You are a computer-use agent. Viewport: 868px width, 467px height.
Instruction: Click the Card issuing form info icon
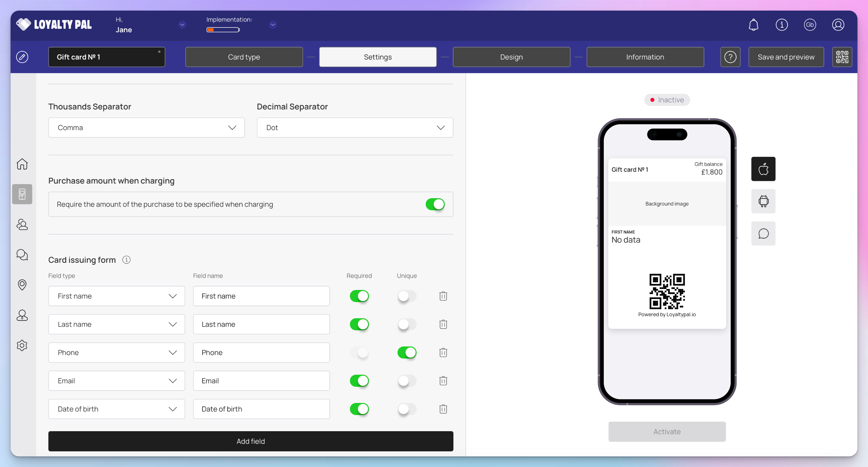[x=126, y=260]
